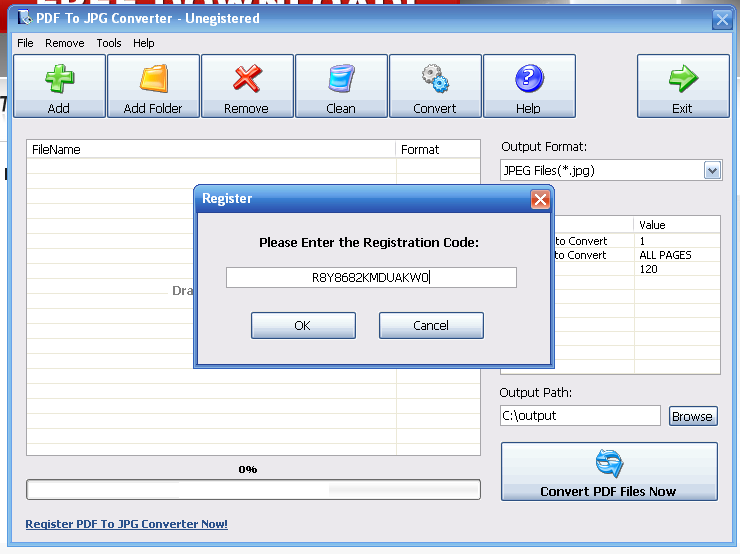Screen dimensions: 740x554
Task: Select the JPEG Files(*.jpg) combo box
Action: 611,170
